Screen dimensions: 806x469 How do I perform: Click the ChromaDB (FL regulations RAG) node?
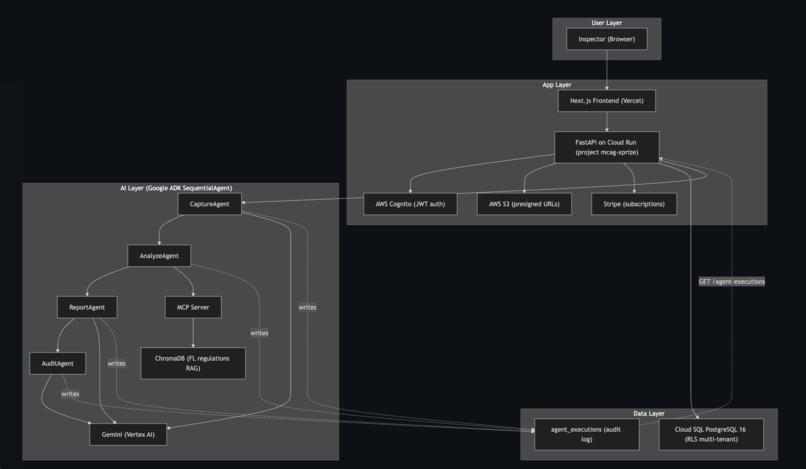click(193, 363)
